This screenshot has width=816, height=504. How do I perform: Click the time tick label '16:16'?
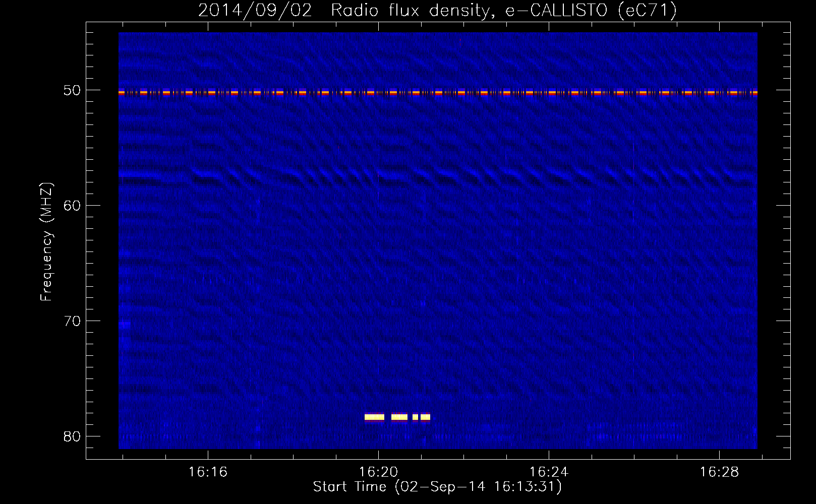click(x=208, y=472)
